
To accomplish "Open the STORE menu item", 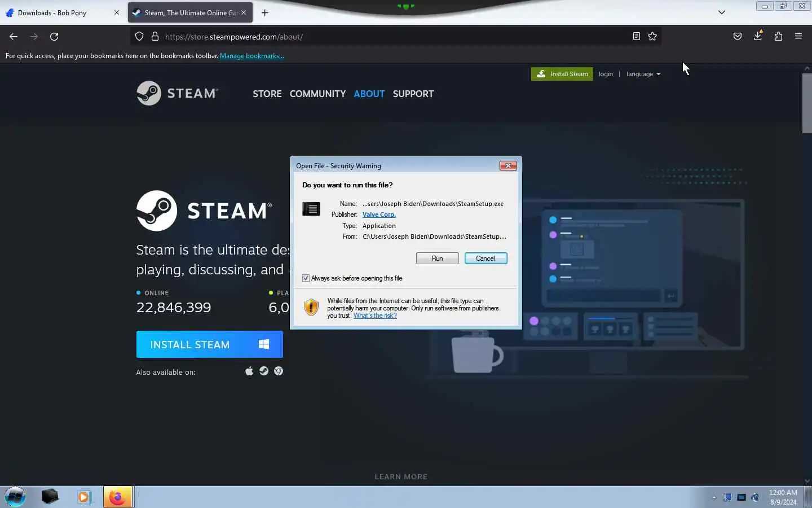I will tap(267, 94).
